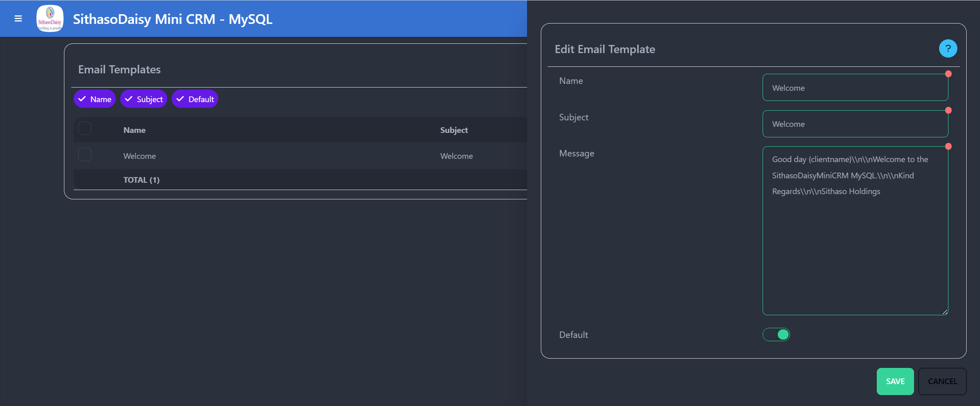The width and height of the screenshot is (980, 406).
Task: Click the SithasoDaisy Mini CRM title
Action: pos(173,19)
